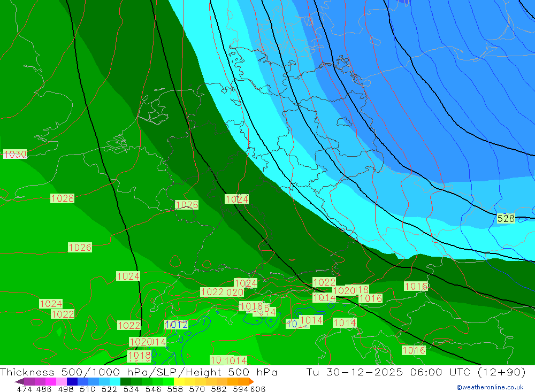535x392 pixels.
Task: Click the 528 height contour label
Action: click(x=506, y=218)
